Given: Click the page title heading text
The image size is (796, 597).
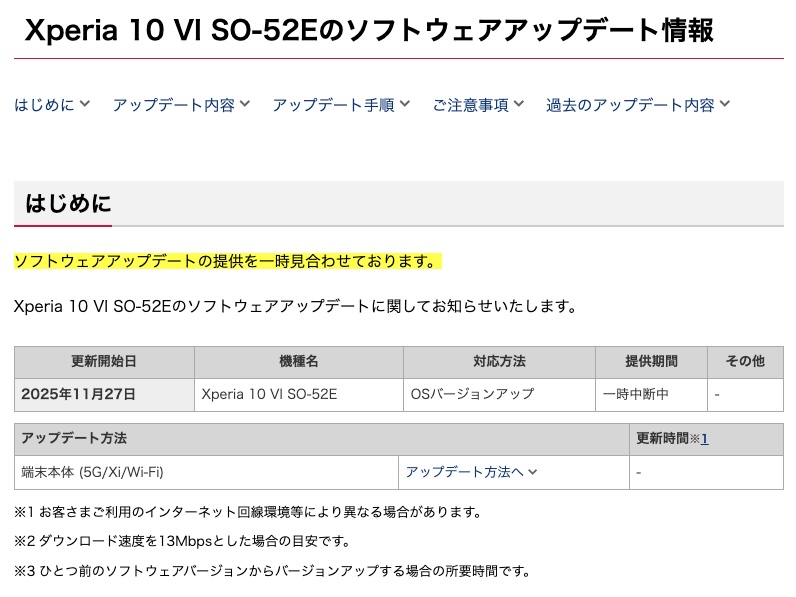Looking at the screenshot, I should coord(369,30).
